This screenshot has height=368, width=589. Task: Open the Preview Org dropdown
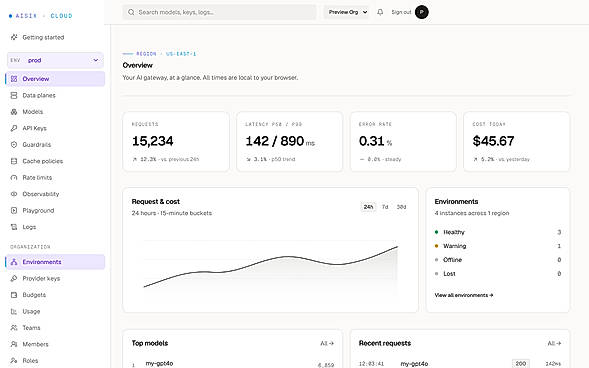tap(346, 12)
